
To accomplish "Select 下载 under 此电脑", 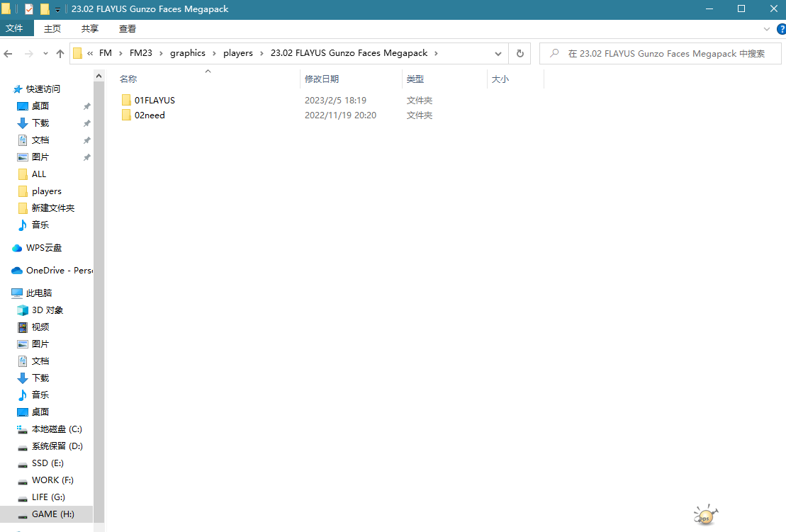I will pyautogui.click(x=40, y=378).
